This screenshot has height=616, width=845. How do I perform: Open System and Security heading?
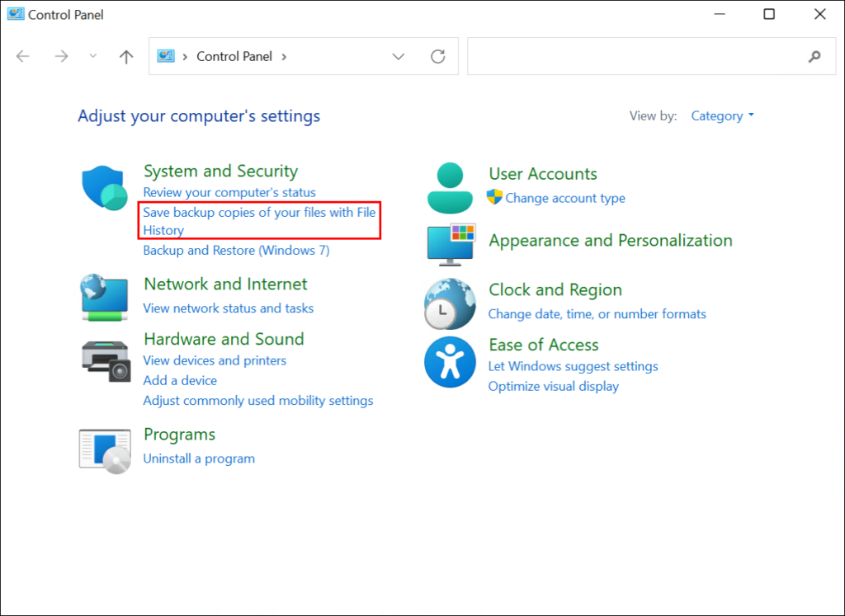220,171
